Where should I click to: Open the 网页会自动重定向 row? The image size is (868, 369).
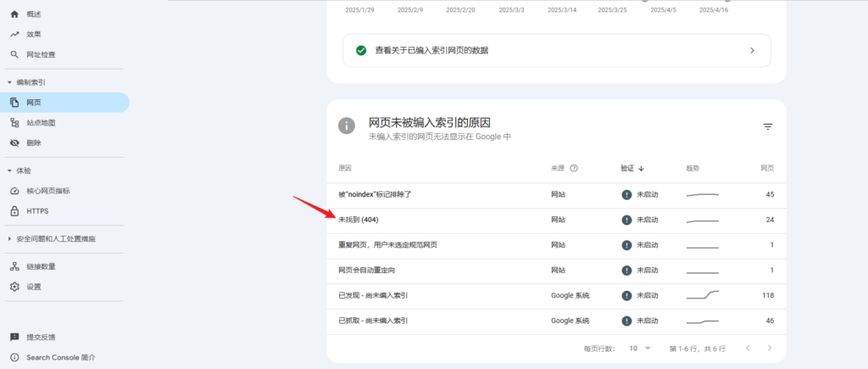pyautogui.click(x=556, y=271)
